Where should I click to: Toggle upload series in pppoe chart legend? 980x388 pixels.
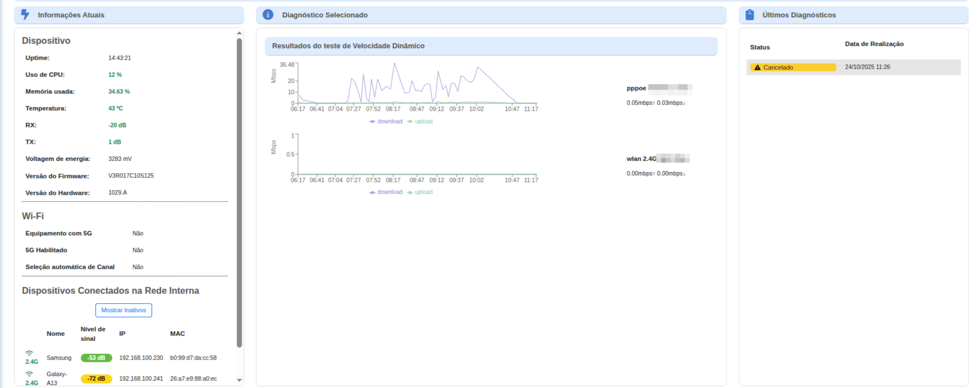tap(420, 121)
